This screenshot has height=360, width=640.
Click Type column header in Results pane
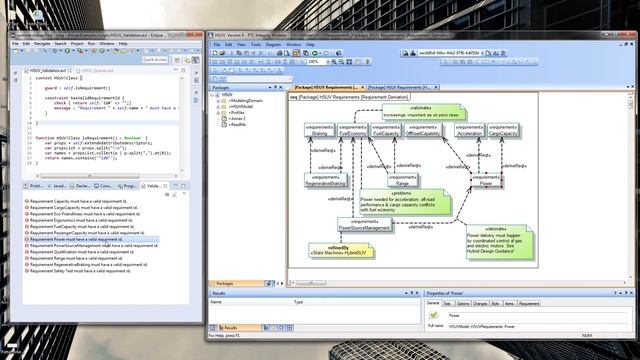(298, 302)
